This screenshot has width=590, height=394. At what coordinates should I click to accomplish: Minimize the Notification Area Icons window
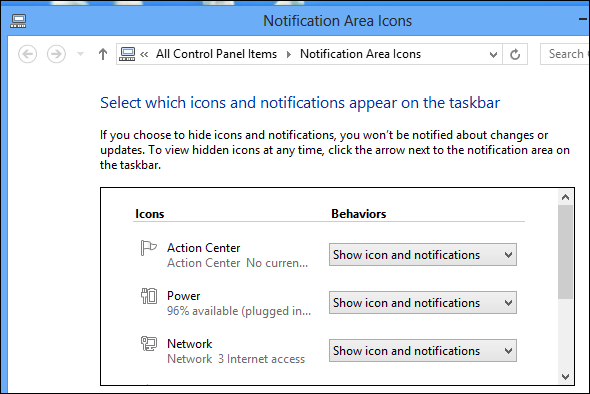(x=584, y=20)
